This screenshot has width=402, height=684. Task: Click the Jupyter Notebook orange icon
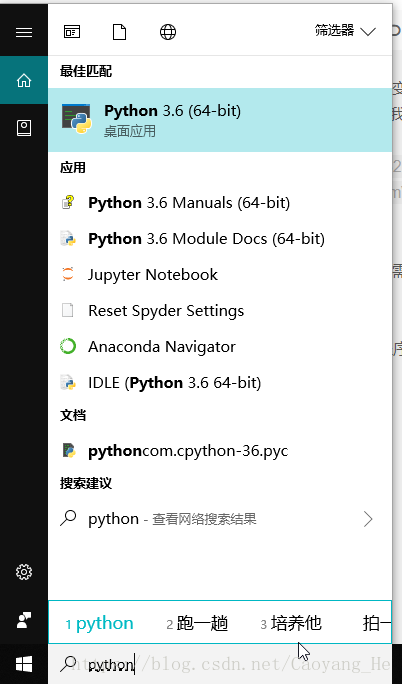(x=68, y=274)
